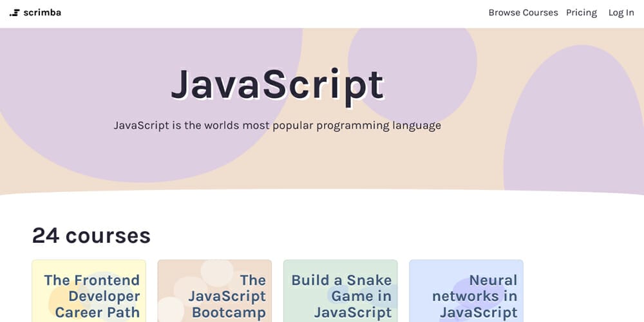Click the Log In link
644x322 pixels.
[621, 13]
